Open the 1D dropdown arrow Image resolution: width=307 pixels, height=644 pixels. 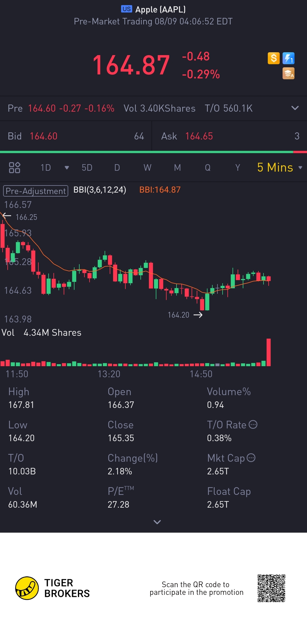tap(67, 168)
